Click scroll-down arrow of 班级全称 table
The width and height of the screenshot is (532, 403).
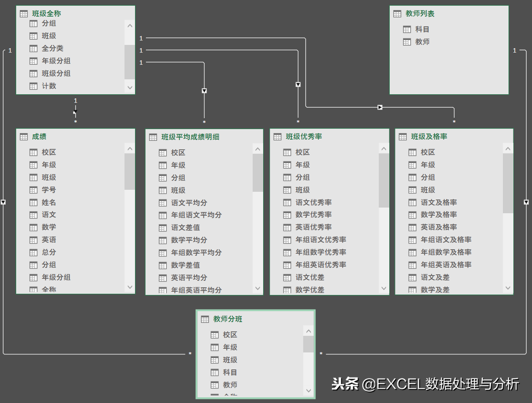(x=130, y=87)
